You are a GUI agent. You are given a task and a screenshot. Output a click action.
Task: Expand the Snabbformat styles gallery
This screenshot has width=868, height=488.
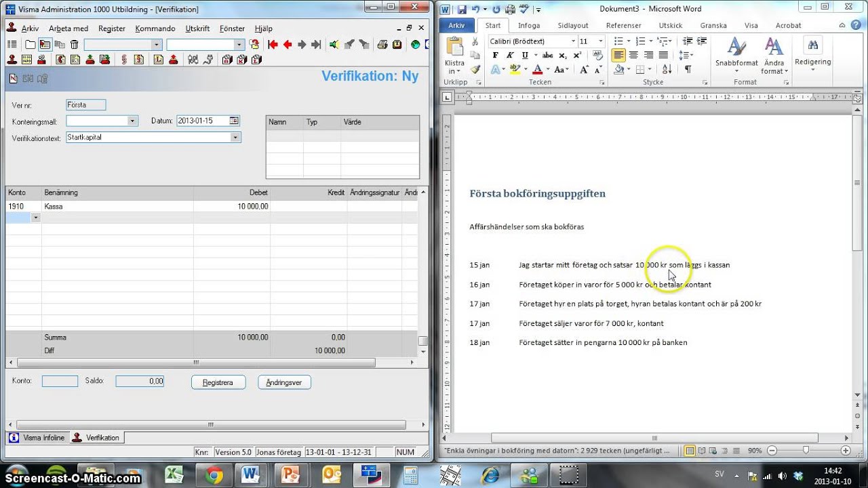pyautogui.click(x=736, y=56)
